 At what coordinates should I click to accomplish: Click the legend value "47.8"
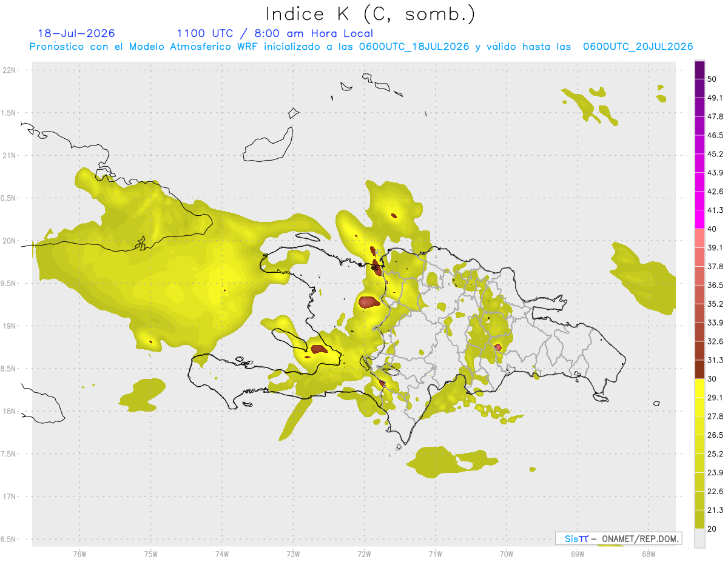[x=715, y=116]
